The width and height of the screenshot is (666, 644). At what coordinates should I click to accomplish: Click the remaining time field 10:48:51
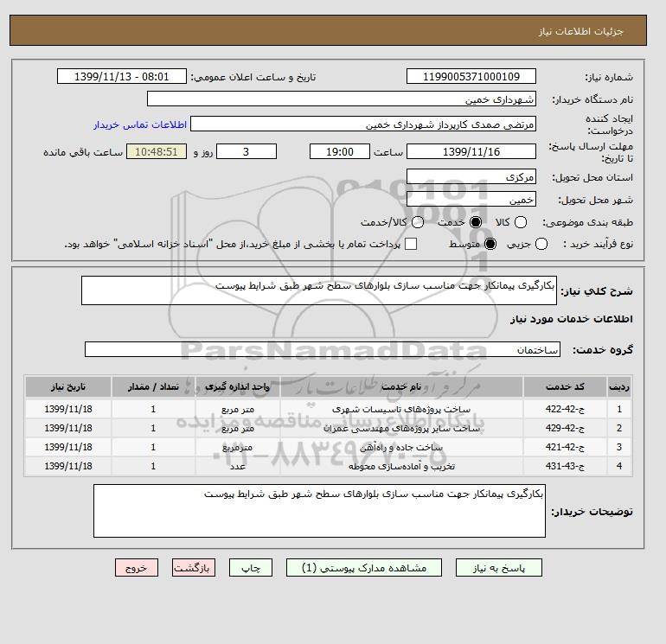tap(157, 151)
